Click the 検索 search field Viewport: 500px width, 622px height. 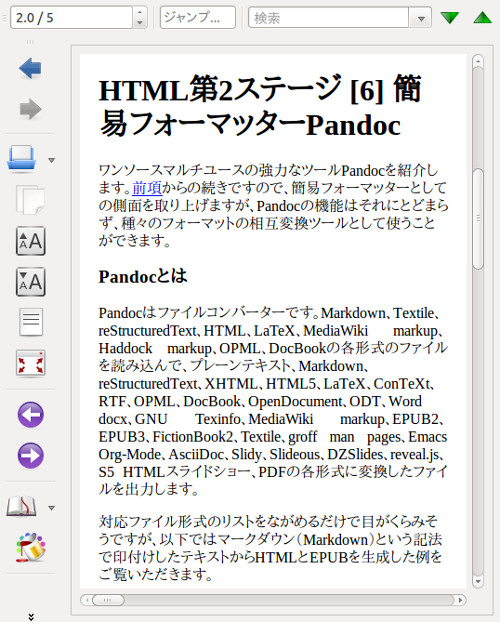click(329, 18)
